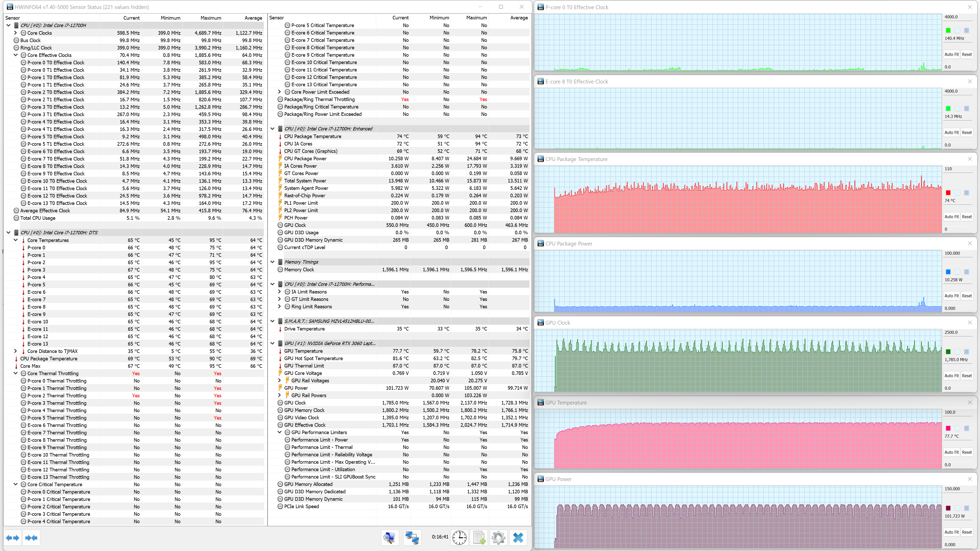Close the GPU Temperature graph window

click(970, 402)
